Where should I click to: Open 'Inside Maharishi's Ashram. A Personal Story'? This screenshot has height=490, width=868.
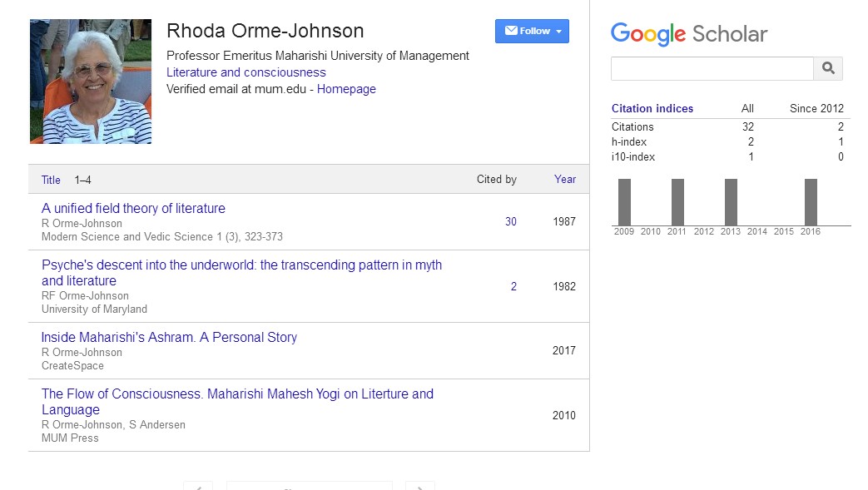(169, 337)
